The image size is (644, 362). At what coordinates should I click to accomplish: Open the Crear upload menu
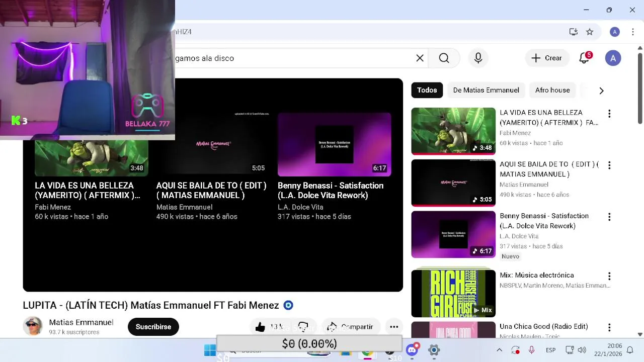(x=547, y=58)
